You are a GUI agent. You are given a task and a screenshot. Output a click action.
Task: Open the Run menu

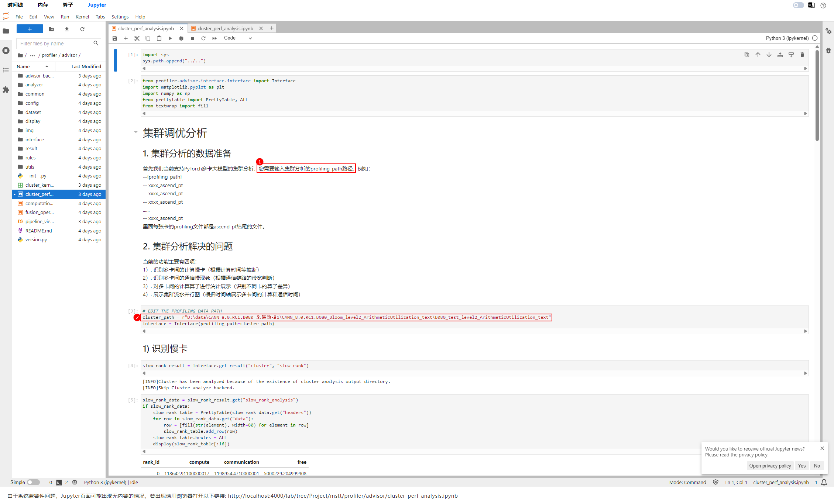point(65,17)
